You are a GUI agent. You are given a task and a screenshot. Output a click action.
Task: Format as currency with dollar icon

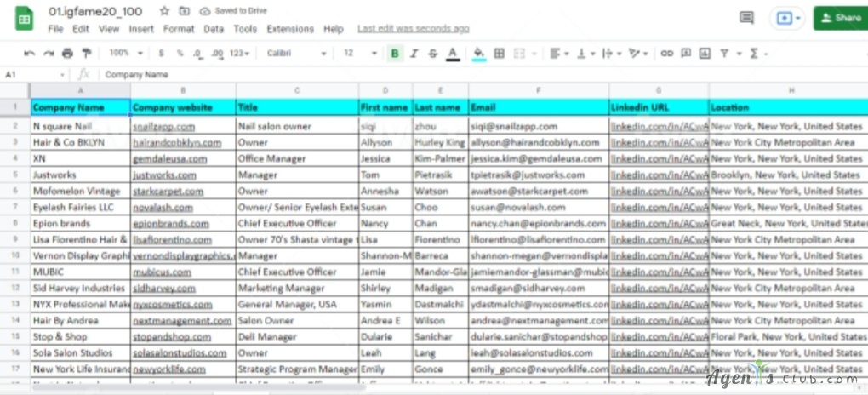click(161, 53)
